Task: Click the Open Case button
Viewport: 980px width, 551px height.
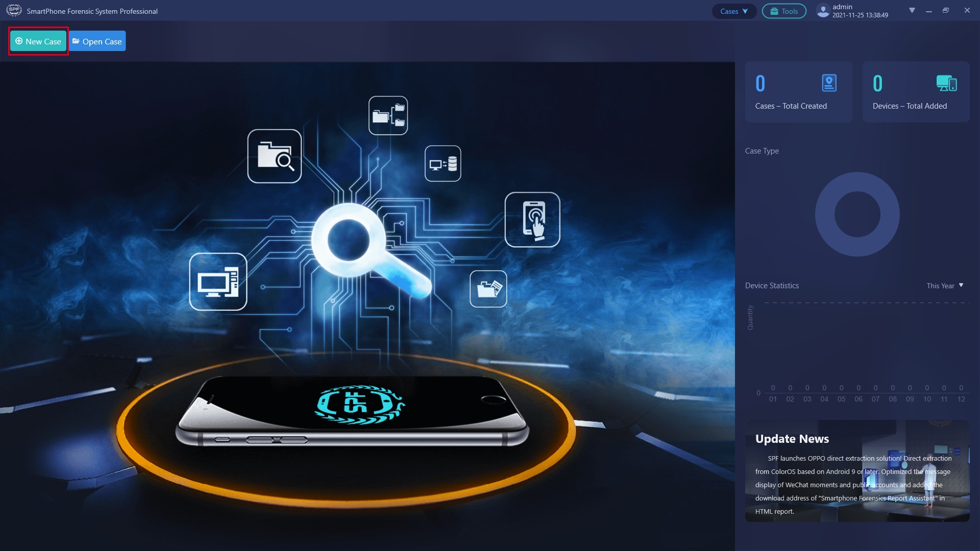Action: coord(97,41)
